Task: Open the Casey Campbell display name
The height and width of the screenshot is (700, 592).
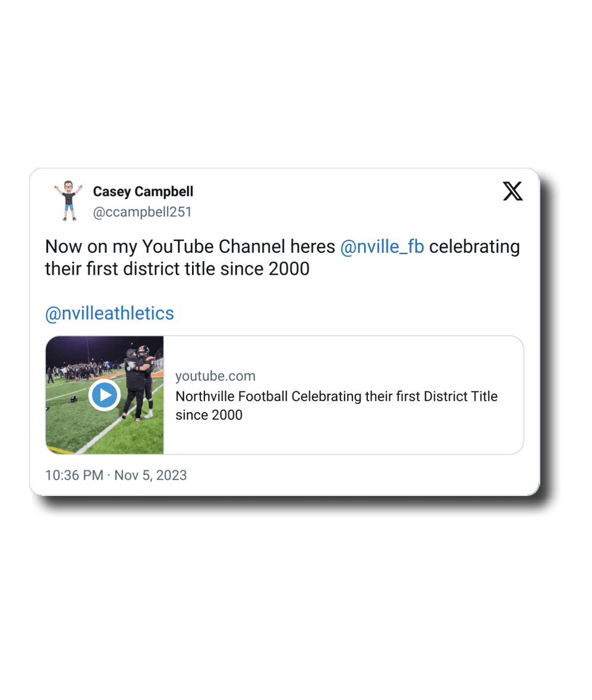Action: point(143,192)
